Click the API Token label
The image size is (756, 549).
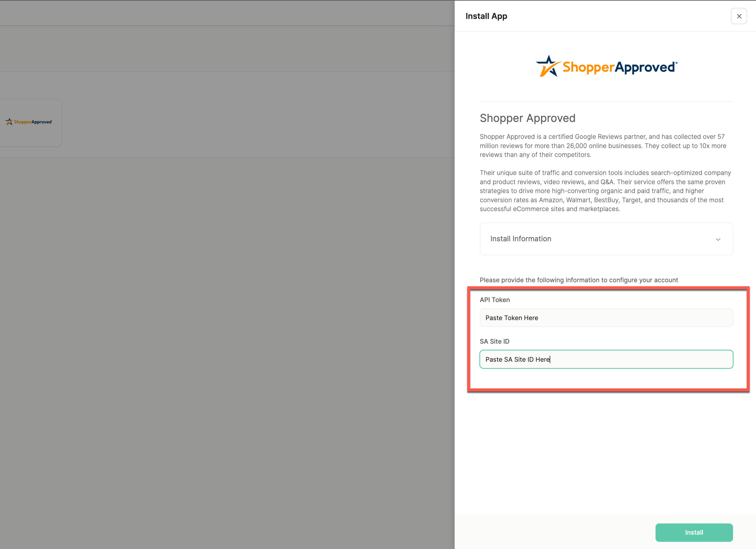pyautogui.click(x=495, y=300)
